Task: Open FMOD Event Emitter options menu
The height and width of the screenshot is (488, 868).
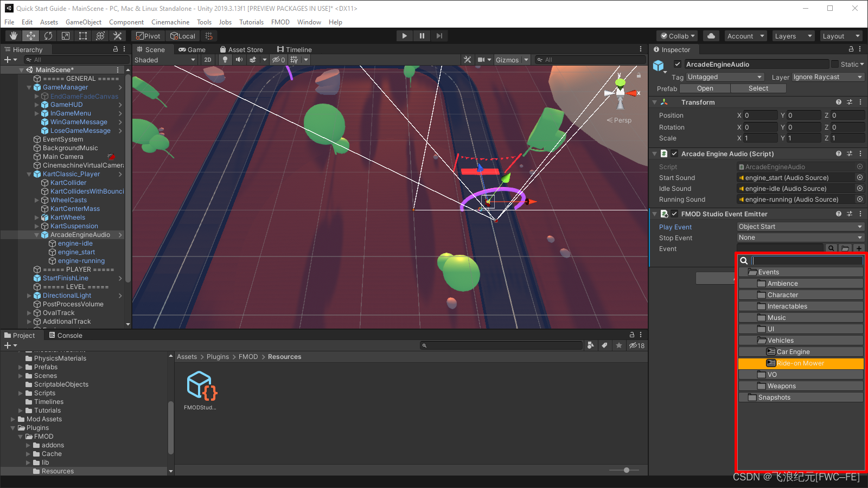Action: pos(860,214)
